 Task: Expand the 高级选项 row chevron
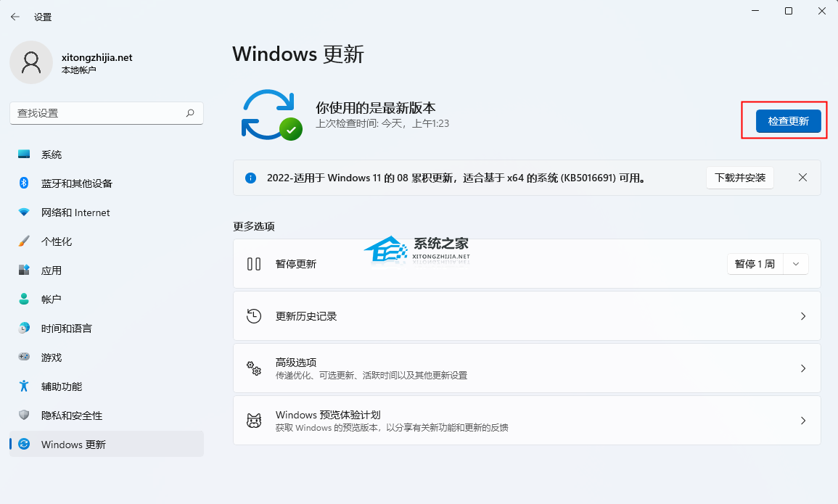tap(802, 368)
